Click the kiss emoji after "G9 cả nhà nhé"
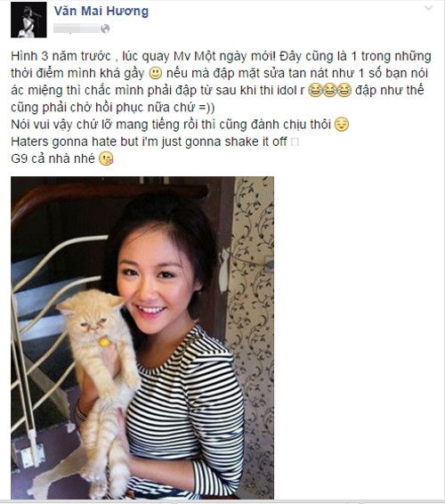 [106, 159]
